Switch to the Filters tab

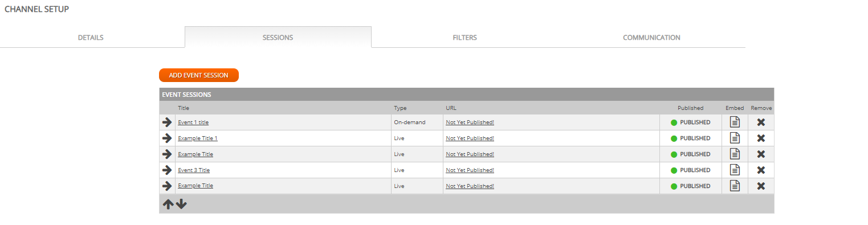click(x=464, y=38)
